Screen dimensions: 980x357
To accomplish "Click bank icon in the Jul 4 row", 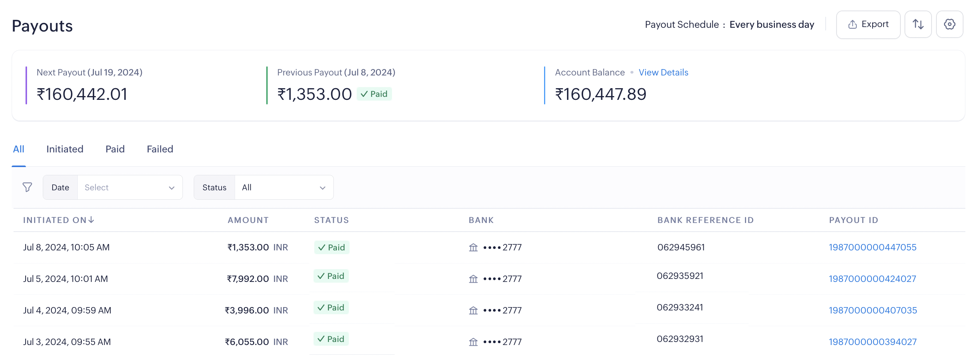I will point(473,310).
